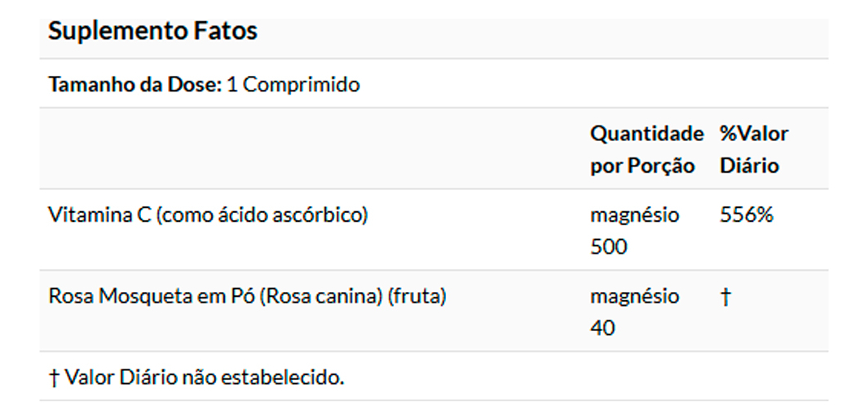Click "magnésio" in the Vitamina C row

[x=634, y=215]
